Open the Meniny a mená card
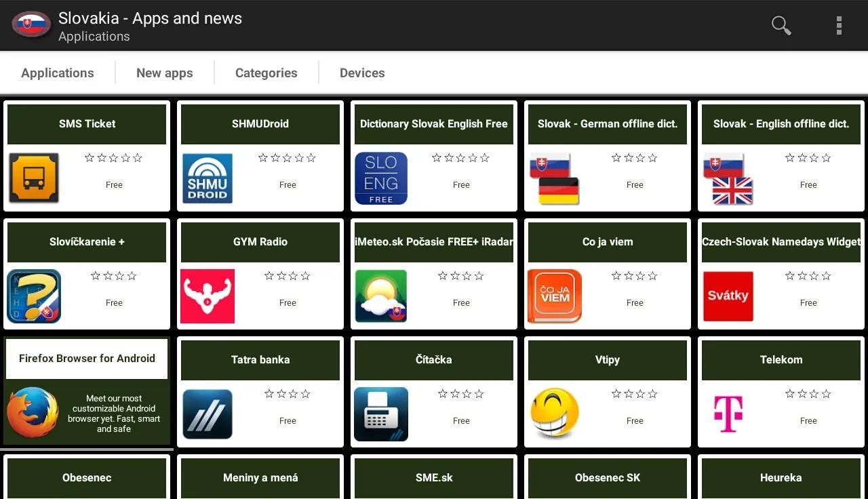The width and height of the screenshot is (868, 499). pos(260,477)
